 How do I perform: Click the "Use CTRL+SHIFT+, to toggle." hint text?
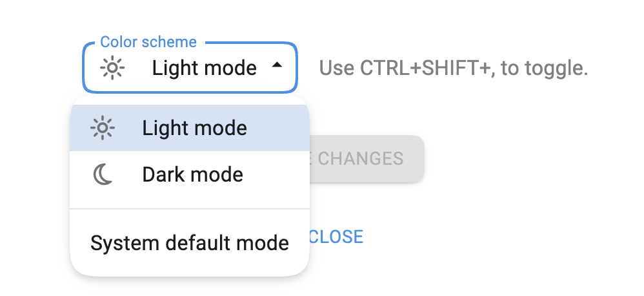(453, 68)
